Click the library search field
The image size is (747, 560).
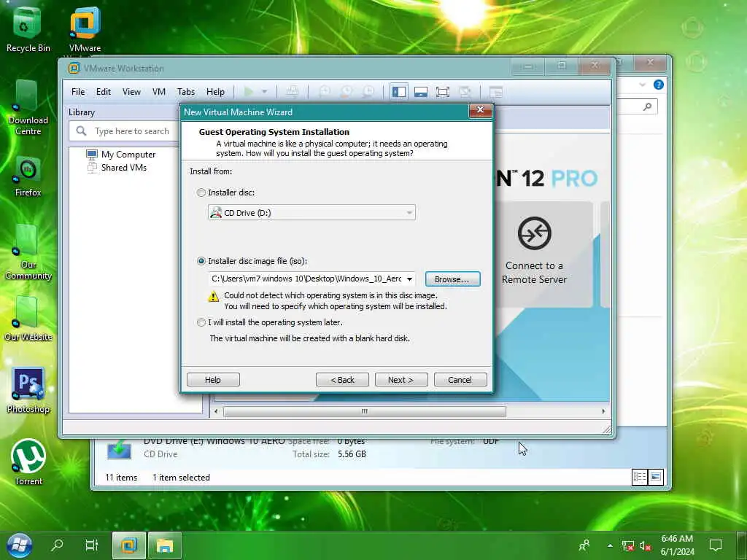125,131
